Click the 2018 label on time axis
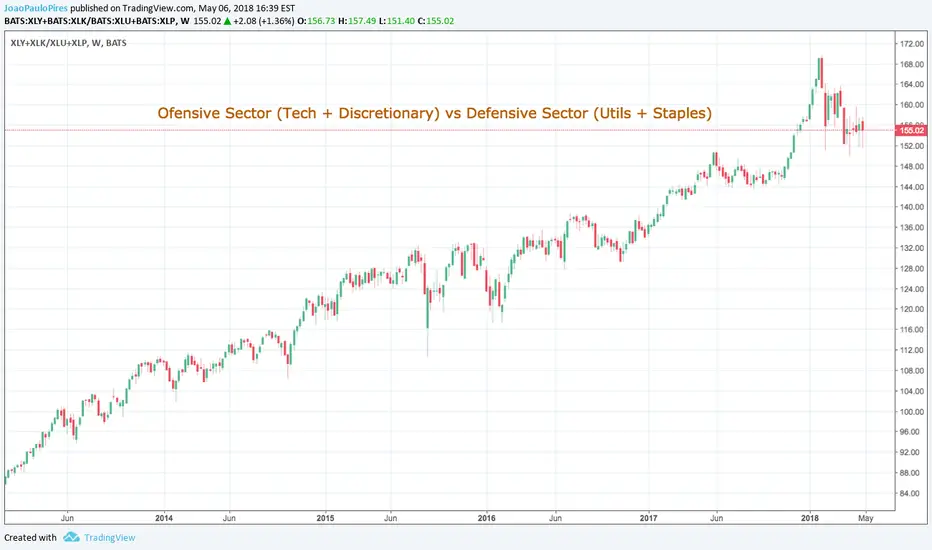 [x=810, y=518]
